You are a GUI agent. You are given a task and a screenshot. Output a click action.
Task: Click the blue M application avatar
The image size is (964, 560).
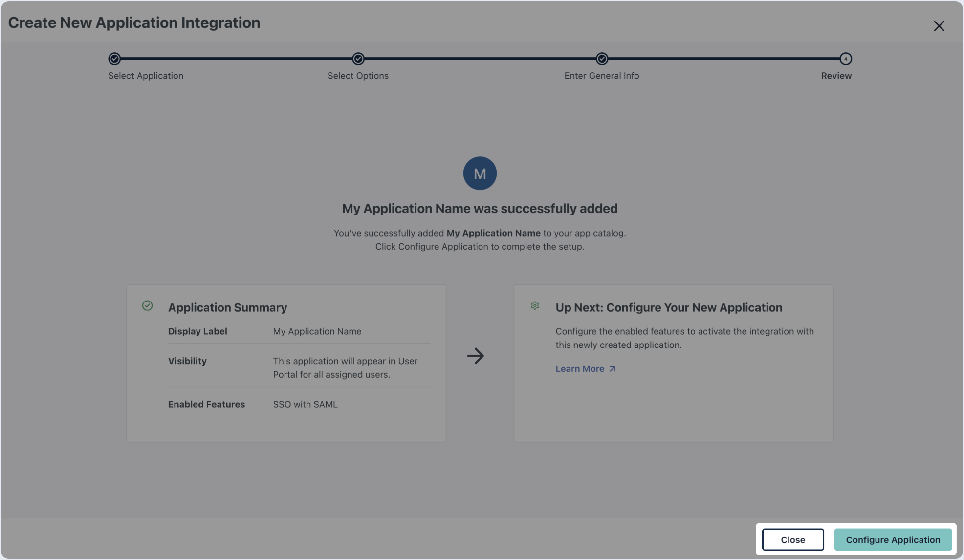click(480, 173)
